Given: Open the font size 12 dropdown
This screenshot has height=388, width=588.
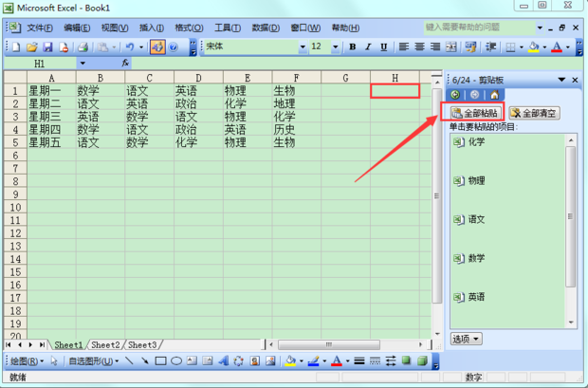Looking at the screenshot, I should click(x=335, y=47).
